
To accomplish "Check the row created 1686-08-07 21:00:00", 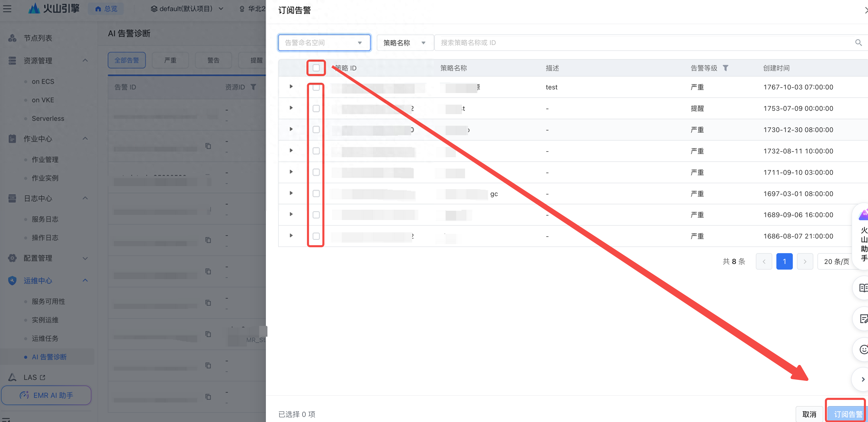I will tap(316, 236).
